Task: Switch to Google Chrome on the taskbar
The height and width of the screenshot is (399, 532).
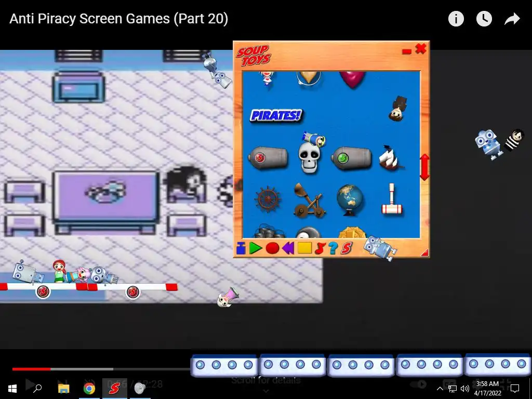Action: coord(89,389)
